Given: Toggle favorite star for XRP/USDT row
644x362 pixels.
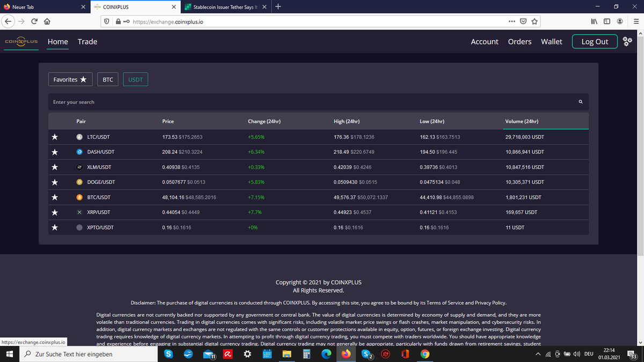Looking at the screenshot, I should (x=55, y=212).
